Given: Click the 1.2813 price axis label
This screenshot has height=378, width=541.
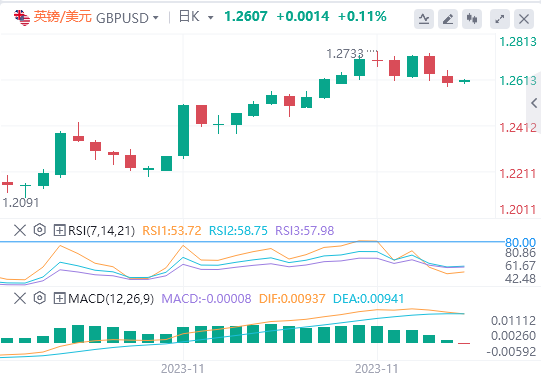Looking at the screenshot, I should pyautogui.click(x=518, y=42).
